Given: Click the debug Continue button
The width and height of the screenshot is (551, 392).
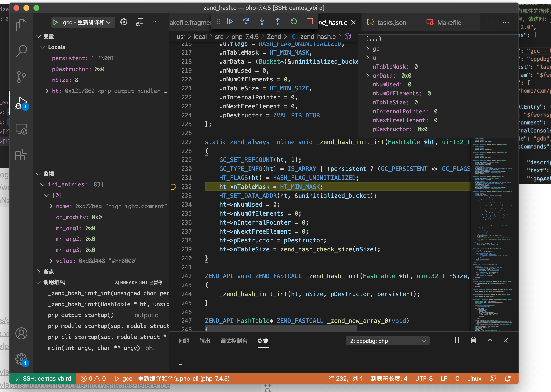Looking at the screenshot, I should click(230, 22).
